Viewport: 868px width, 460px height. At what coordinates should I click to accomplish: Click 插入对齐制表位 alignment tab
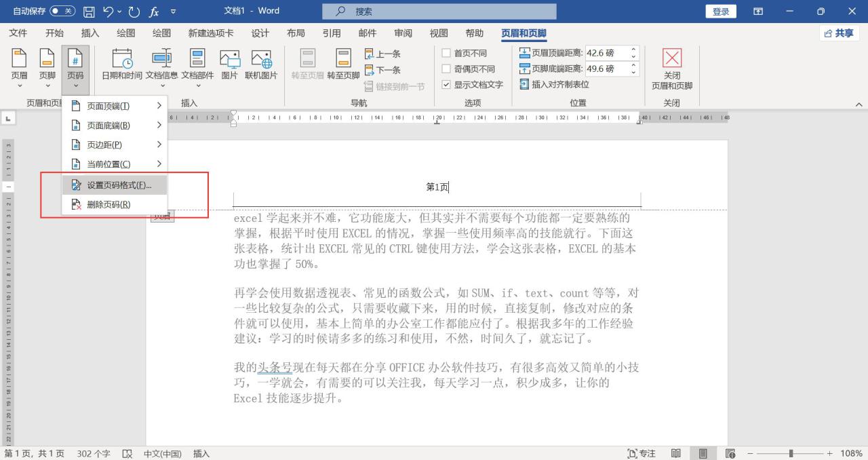(x=555, y=85)
